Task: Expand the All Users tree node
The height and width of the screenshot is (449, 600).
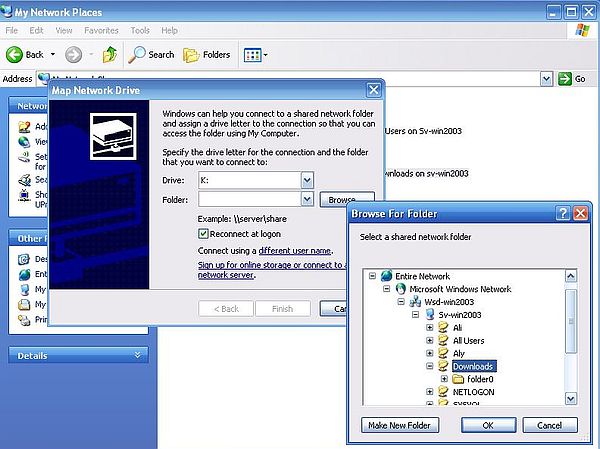Action: click(x=430, y=341)
